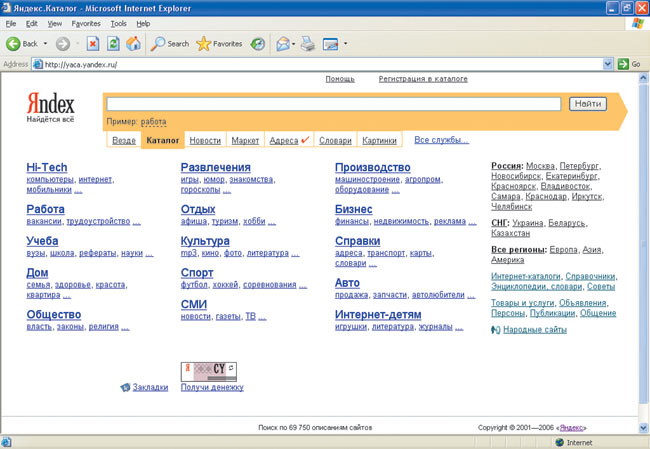The height and width of the screenshot is (449, 650).
Task: Click the Украина region link
Action: pos(528,223)
